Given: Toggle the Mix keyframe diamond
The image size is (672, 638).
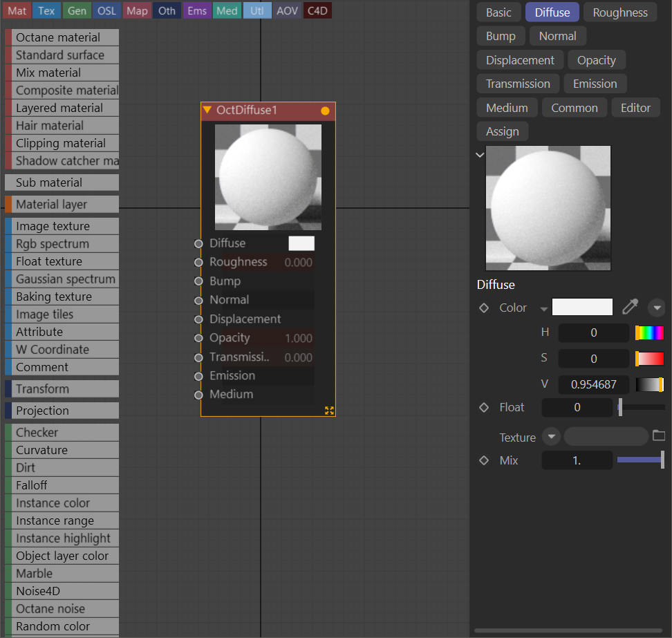Looking at the screenshot, I should (484, 460).
